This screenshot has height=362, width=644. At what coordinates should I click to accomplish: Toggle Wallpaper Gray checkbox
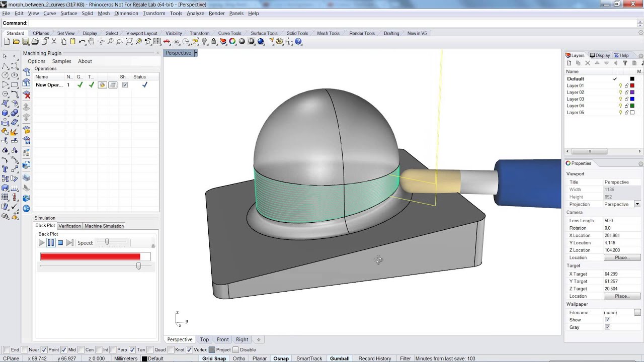pyautogui.click(x=607, y=327)
